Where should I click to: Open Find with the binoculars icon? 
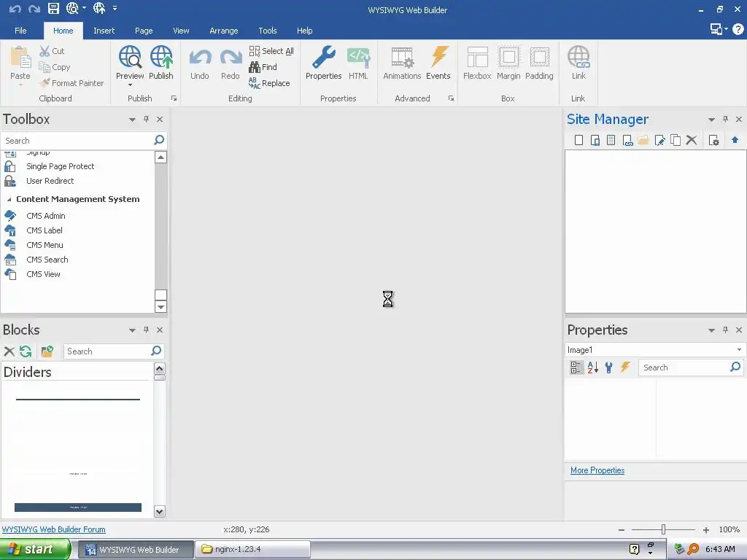click(x=263, y=67)
